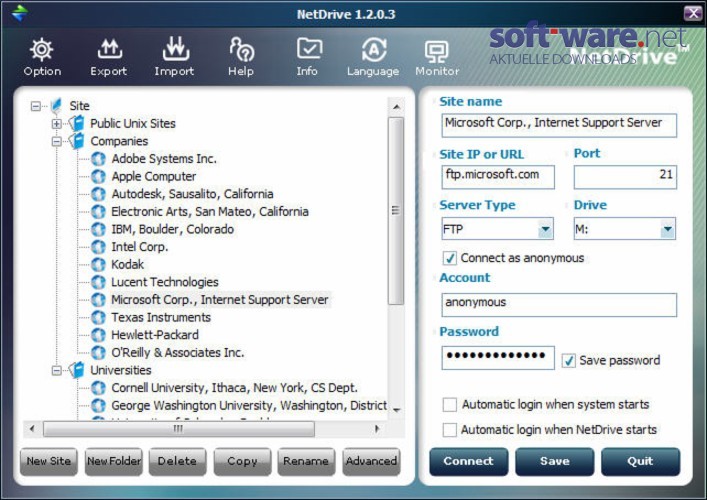This screenshot has height=500, width=707.
Task: Click the New Folder button
Action: (x=114, y=461)
